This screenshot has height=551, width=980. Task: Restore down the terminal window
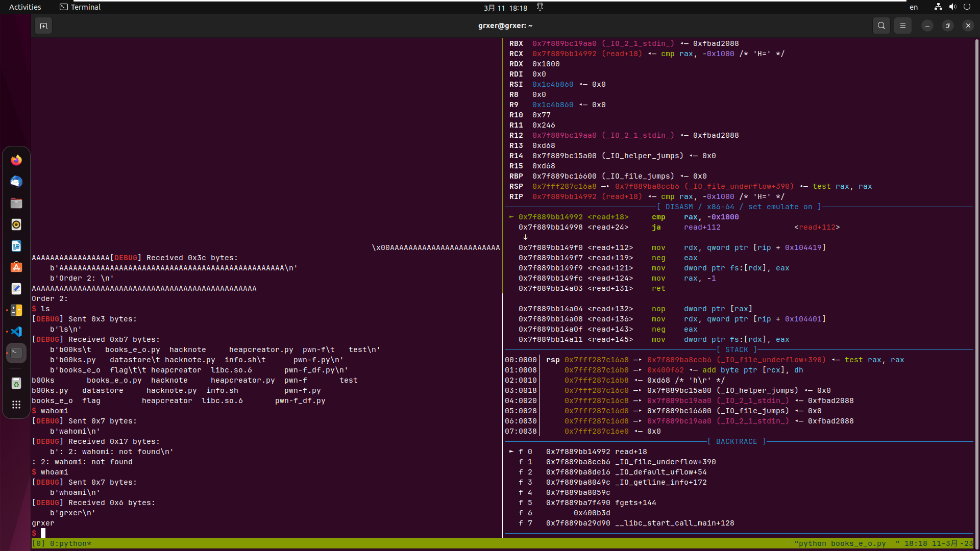point(948,26)
